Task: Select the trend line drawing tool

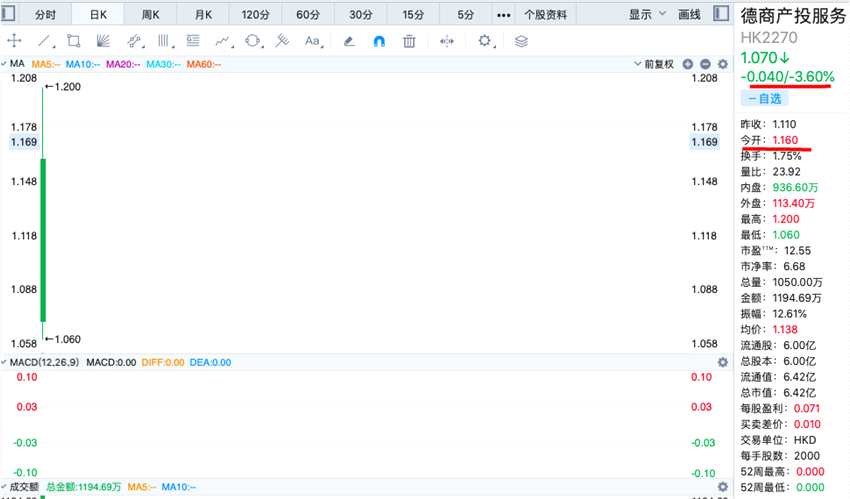Action: [44, 41]
